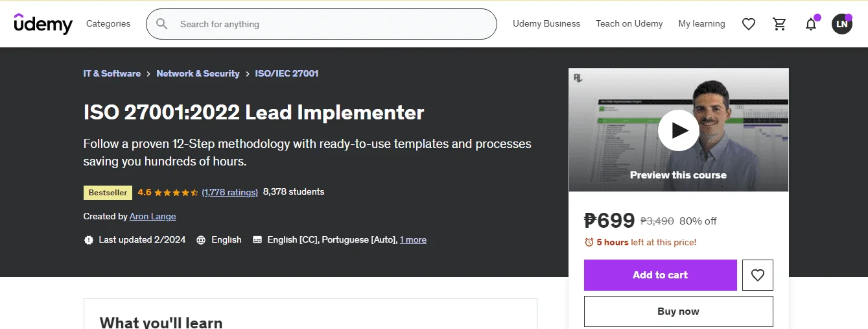Image resolution: width=868 pixels, height=329 pixels.
Task: Go to My learning
Action: point(702,23)
